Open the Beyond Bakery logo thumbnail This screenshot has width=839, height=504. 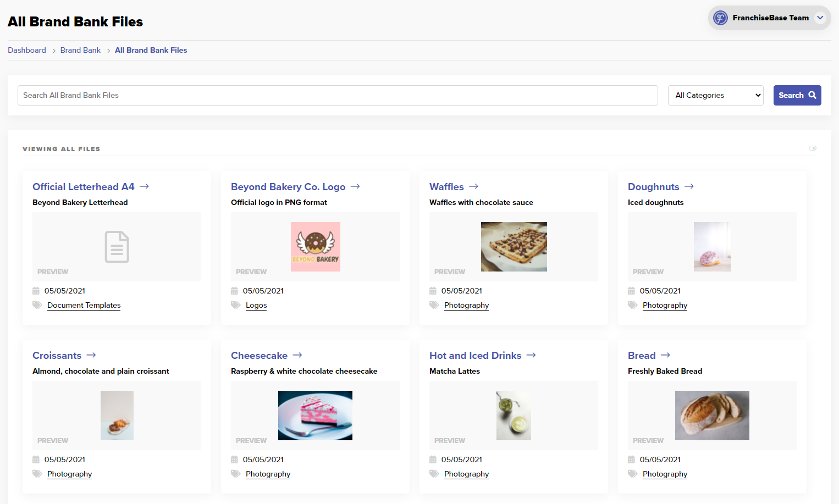(315, 247)
